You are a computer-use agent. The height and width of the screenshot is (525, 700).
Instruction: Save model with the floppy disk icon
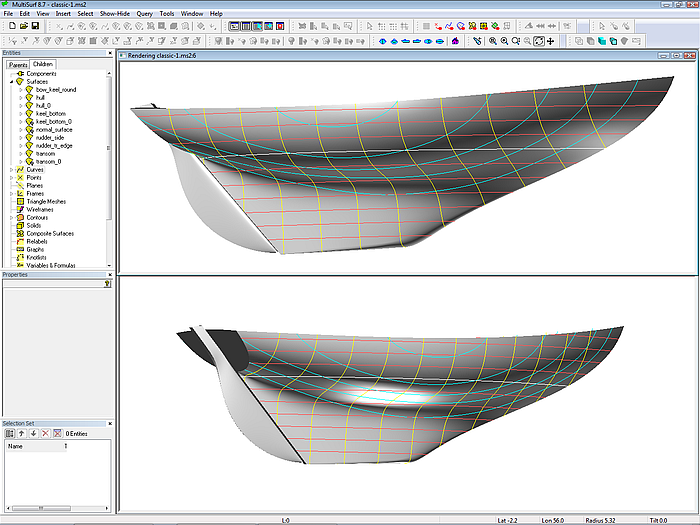click(35, 25)
